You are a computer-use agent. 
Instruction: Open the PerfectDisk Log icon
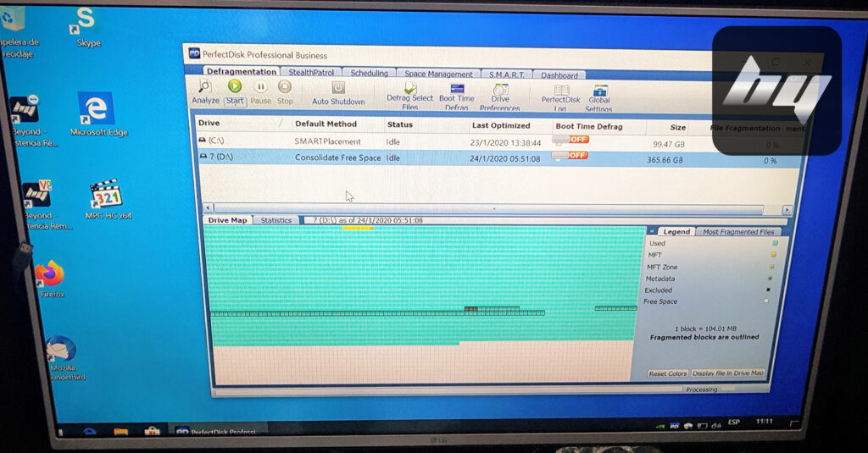point(561,91)
